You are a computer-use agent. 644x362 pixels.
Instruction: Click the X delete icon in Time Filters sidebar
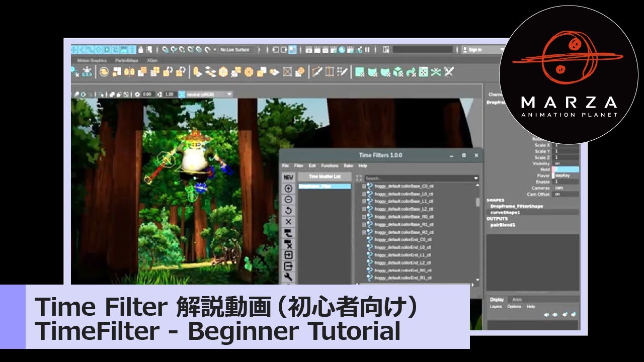[288, 222]
